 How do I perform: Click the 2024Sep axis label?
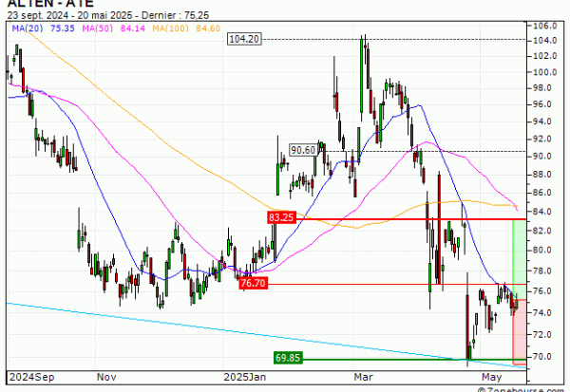[x=31, y=377]
